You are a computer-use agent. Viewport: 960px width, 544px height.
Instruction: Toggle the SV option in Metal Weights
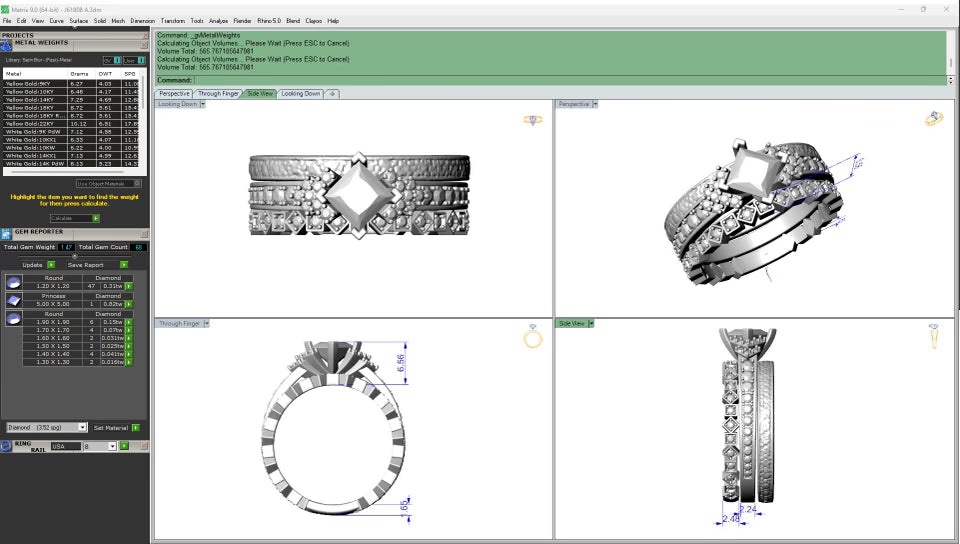(x=117, y=60)
